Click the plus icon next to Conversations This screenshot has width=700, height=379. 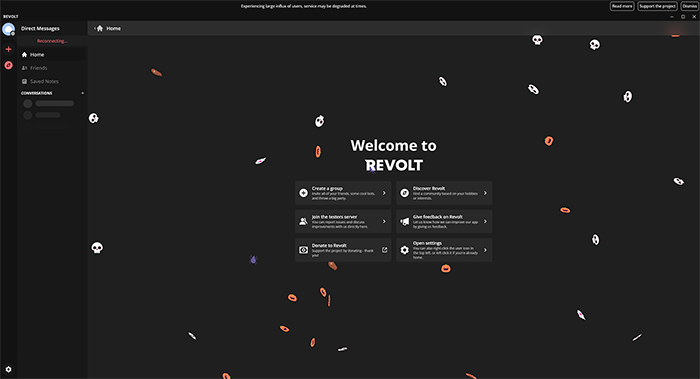(x=83, y=93)
